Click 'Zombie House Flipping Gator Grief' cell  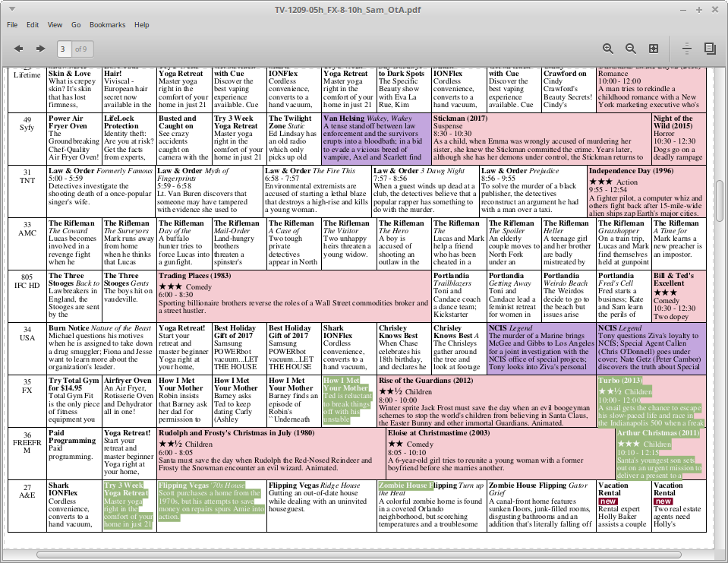click(x=541, y=505)
